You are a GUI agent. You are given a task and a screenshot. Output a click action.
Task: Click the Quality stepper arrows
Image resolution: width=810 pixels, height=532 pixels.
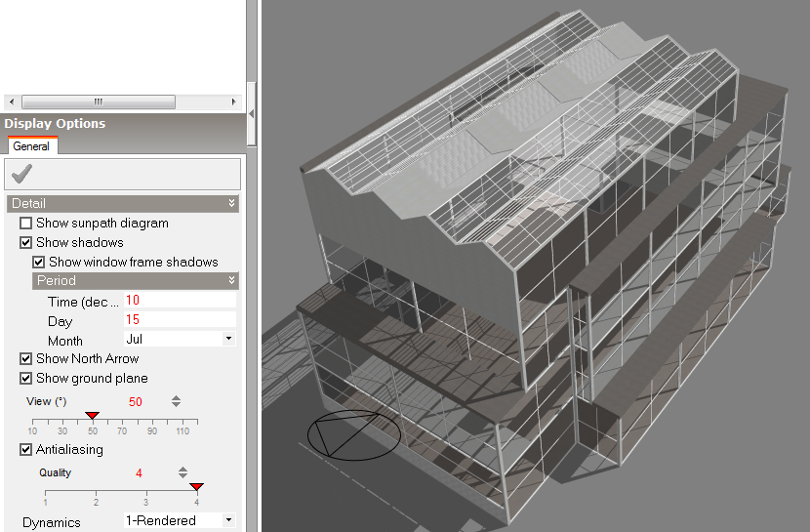[182, 472]
